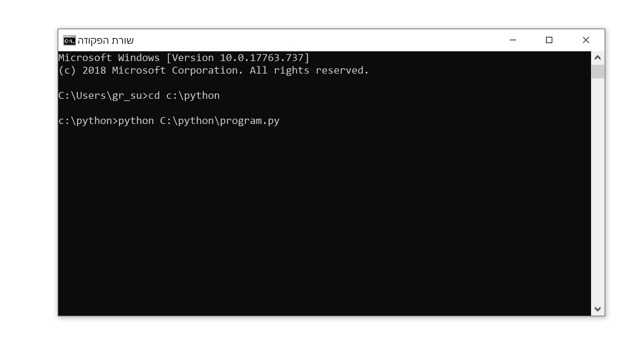The height and width of the screenshot is (360, 644).
Task: Click the program.py file path text
Action: click(x=220, y=121)
